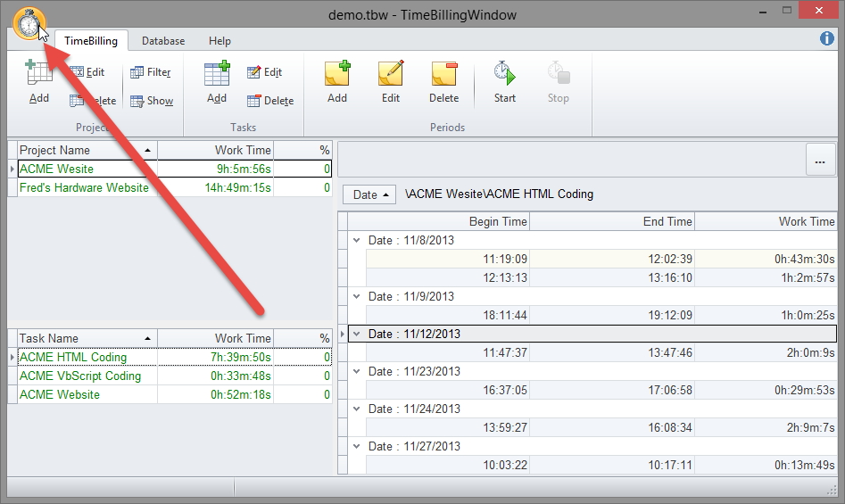Click the blue info icon
This screenshot has height=504, width=845.
[827, 38]
